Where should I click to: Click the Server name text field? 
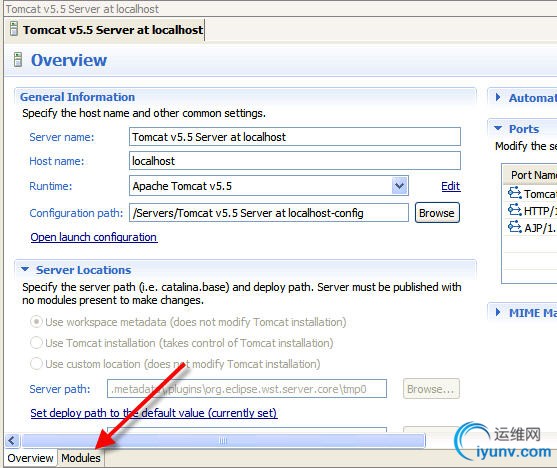click(295, 137)
